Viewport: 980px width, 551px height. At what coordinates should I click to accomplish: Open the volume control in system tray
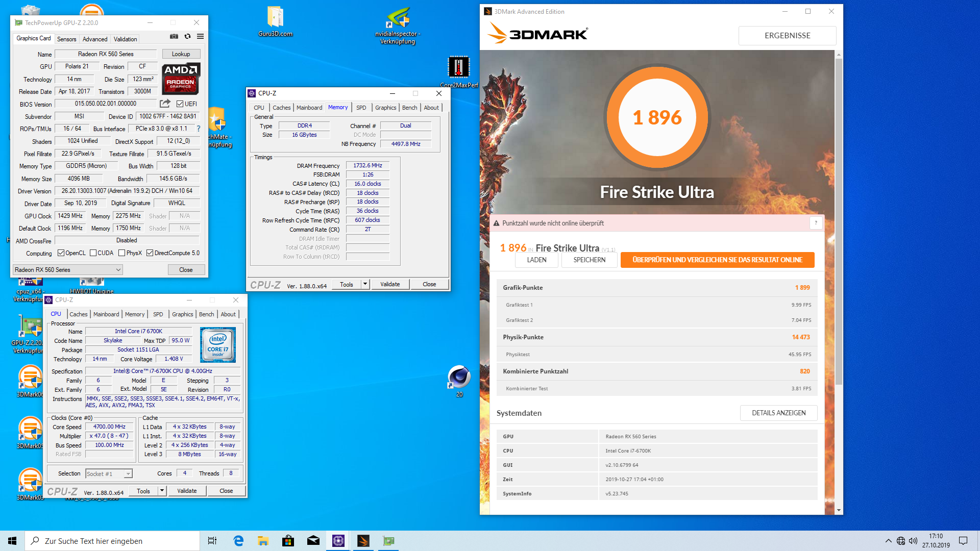pos(913,541)
